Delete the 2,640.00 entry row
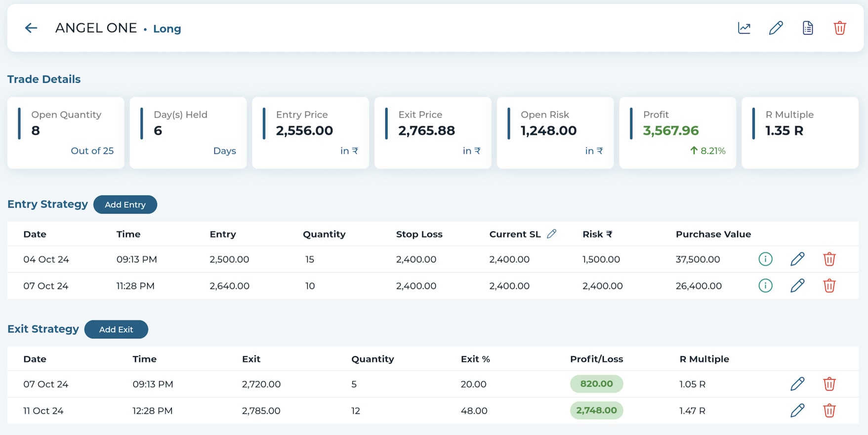This screenshot has height=435, width=868. (829, 285)
